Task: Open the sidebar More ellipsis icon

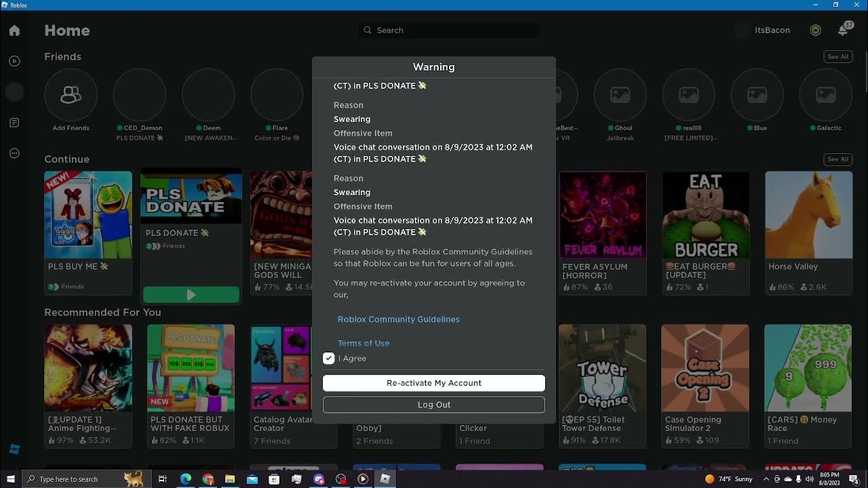Action: point(14,153)
